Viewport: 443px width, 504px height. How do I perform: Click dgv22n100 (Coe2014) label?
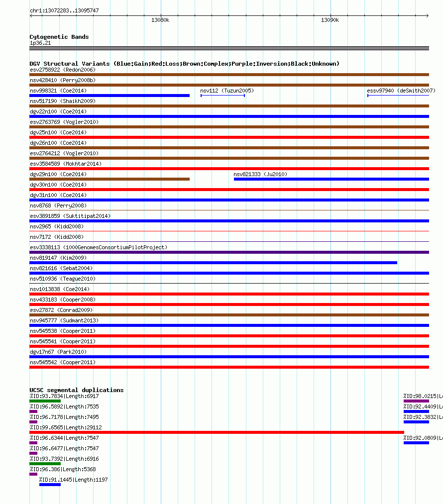pyautogui.click(x=58, y=111)
